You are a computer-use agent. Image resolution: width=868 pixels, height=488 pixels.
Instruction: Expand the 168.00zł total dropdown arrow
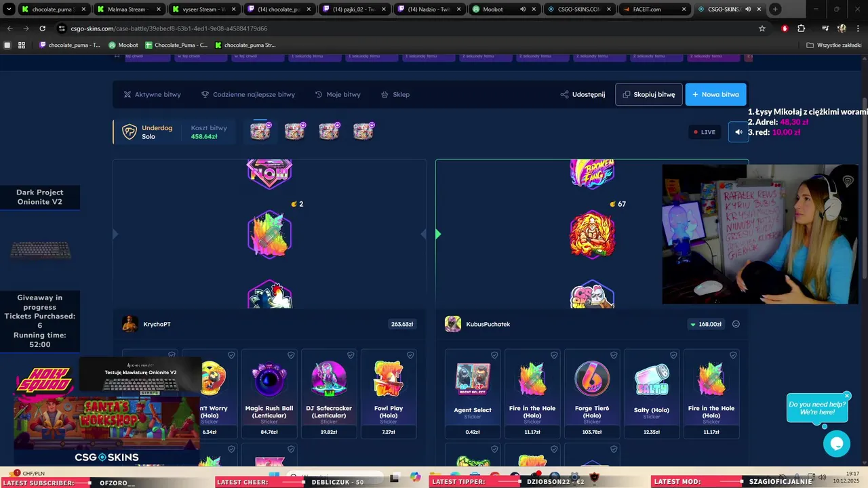pos(693,325)
